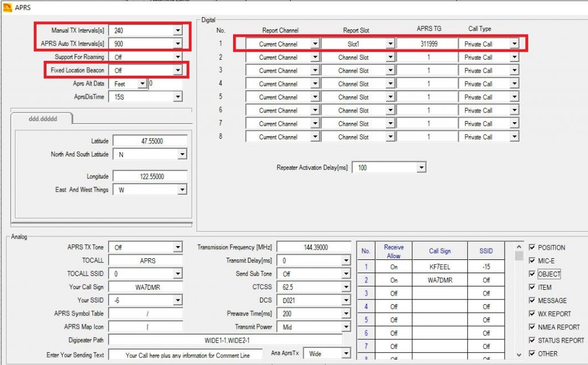Click the APRS TG field showing 311999
The image size is (588, 365).
click(x=428, y=44)
